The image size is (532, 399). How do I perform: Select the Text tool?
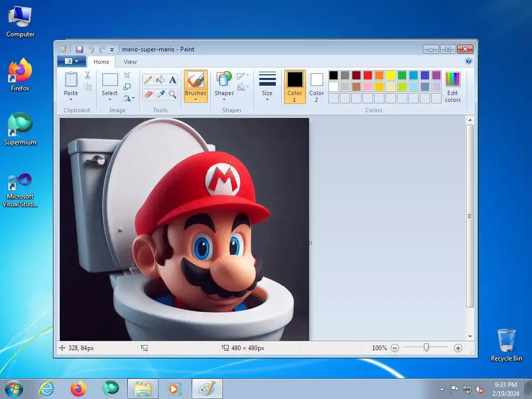(x=172, y=79)
